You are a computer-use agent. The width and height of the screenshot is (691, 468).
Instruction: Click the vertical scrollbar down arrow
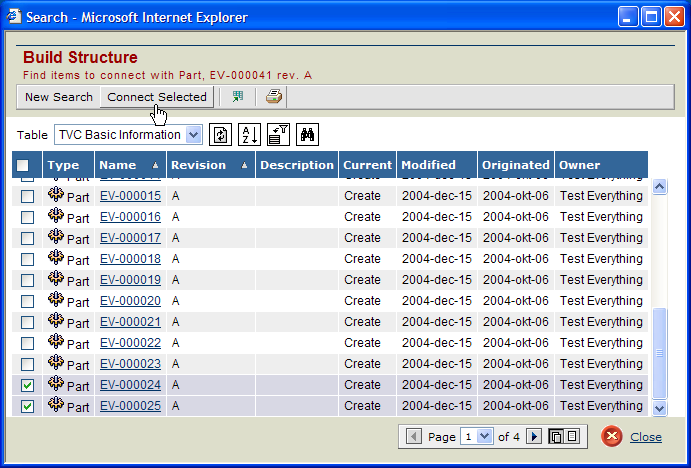click(x=659, y=408)
